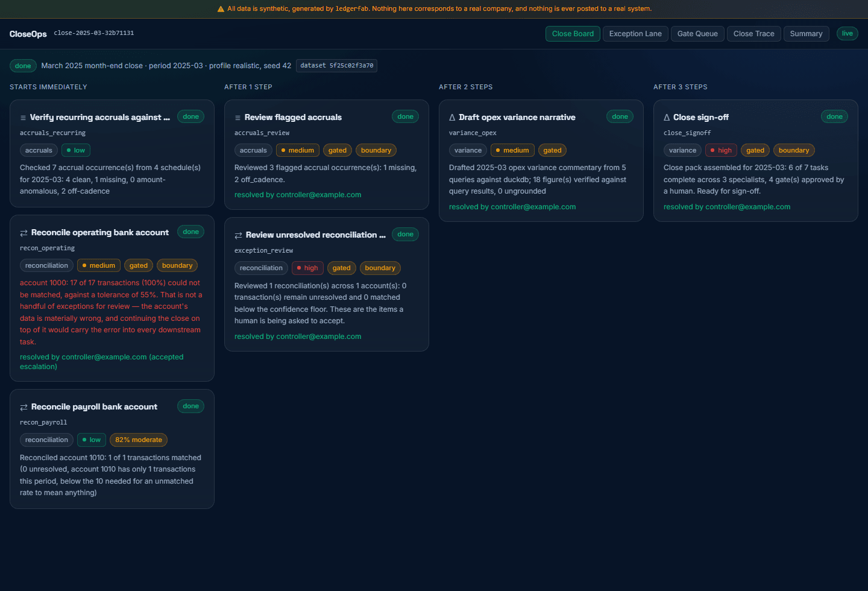Open the Review flagged accruals card title
This screenshot has height=591, width=868.
click(293, 118)
